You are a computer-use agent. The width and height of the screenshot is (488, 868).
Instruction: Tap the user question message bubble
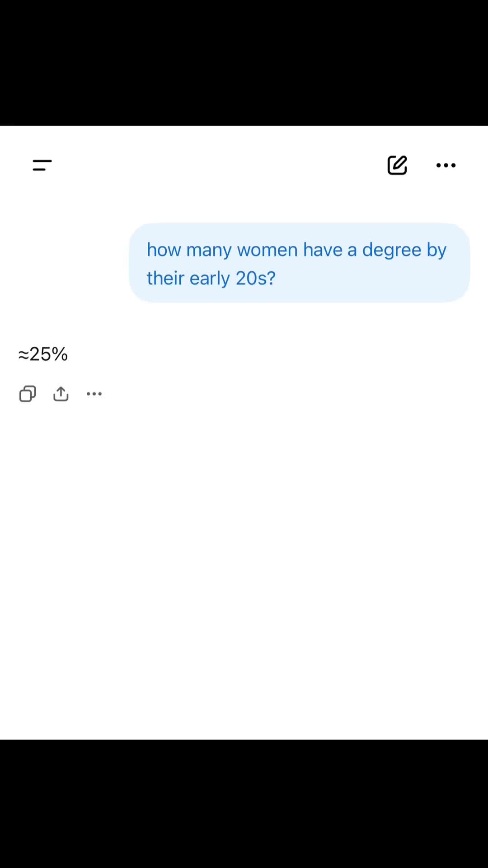300,263
